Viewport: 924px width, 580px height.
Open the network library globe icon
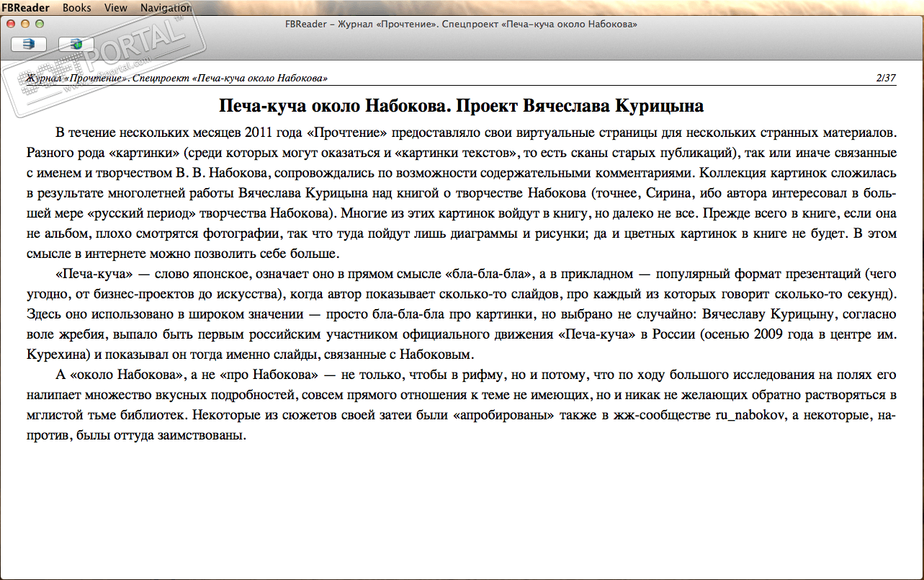tap(76, 44)
